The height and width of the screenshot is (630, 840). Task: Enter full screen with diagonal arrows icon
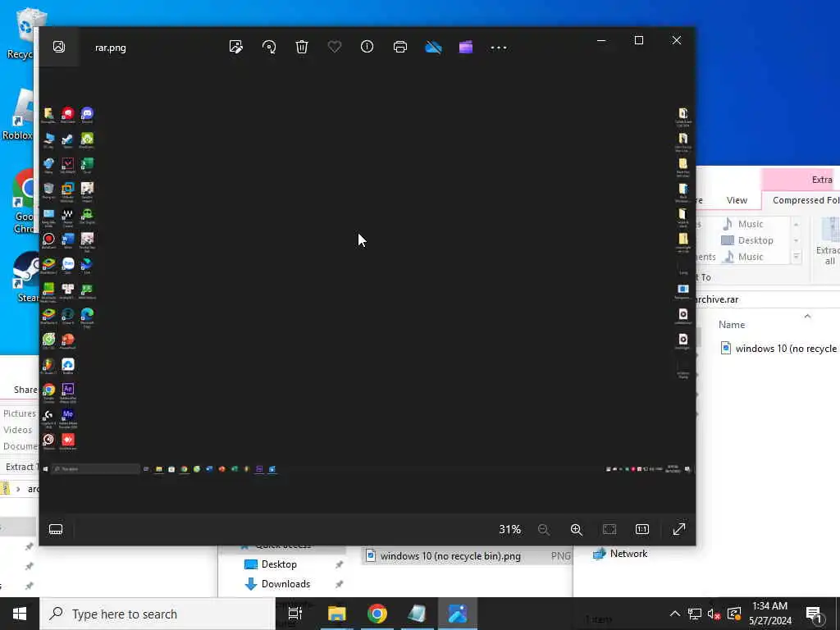pyautogui.click(x=678, y=529)
